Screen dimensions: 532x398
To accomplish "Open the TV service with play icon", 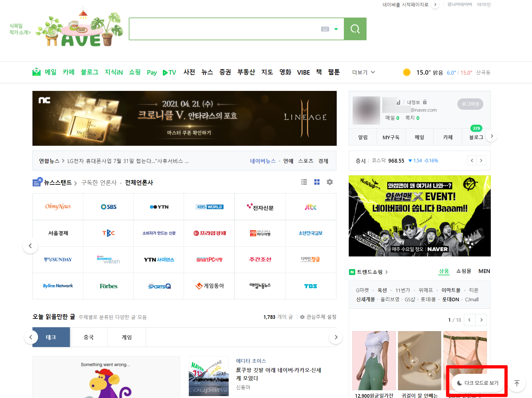I will (x=169, y=72).
